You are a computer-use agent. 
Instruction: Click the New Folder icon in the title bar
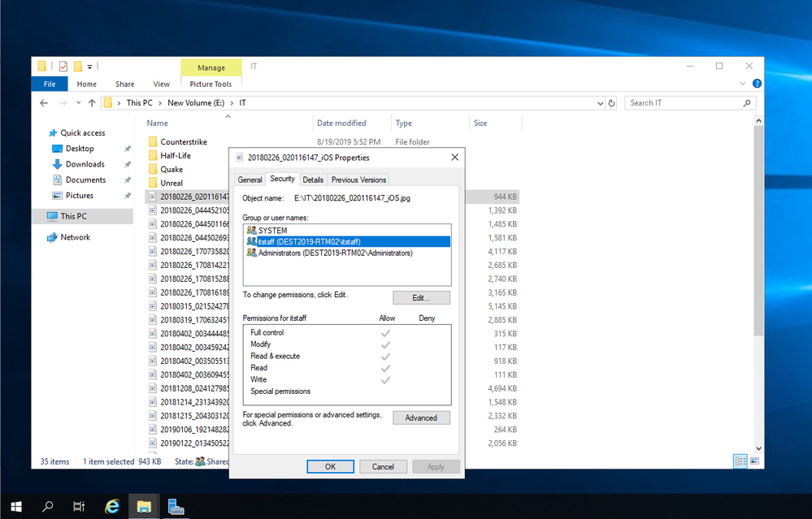click(x=78, y=67)
